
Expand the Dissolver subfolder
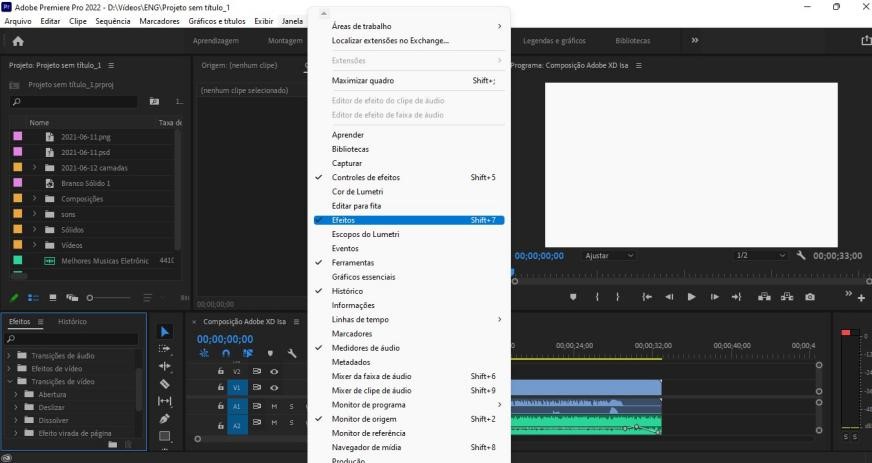(x=16, y=420)
